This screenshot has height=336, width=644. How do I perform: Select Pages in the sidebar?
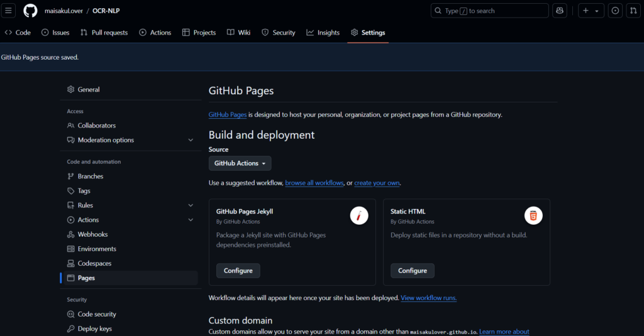[x=131, y=278]
